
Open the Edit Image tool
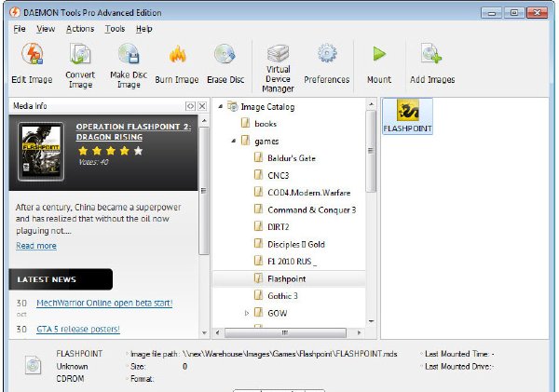pos(32,63)
